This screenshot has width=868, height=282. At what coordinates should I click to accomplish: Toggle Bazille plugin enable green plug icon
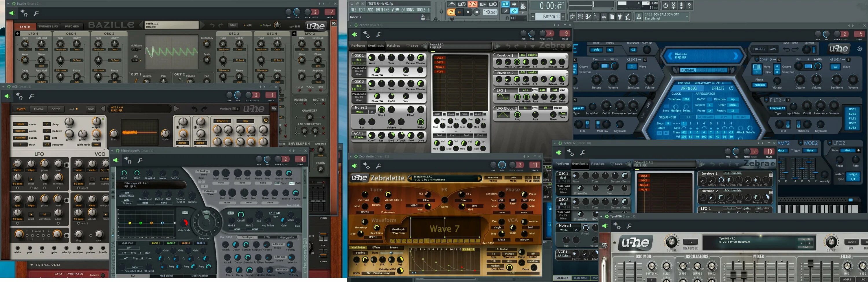click(x=12, y=13)
